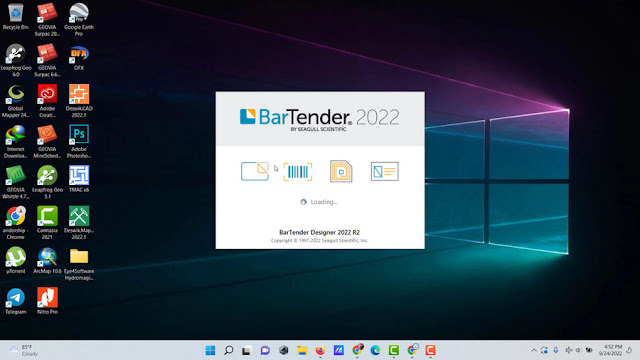Select the µTorrent desktop icon
The height and width of the screenshot is (360, 640).
point(16,260)
